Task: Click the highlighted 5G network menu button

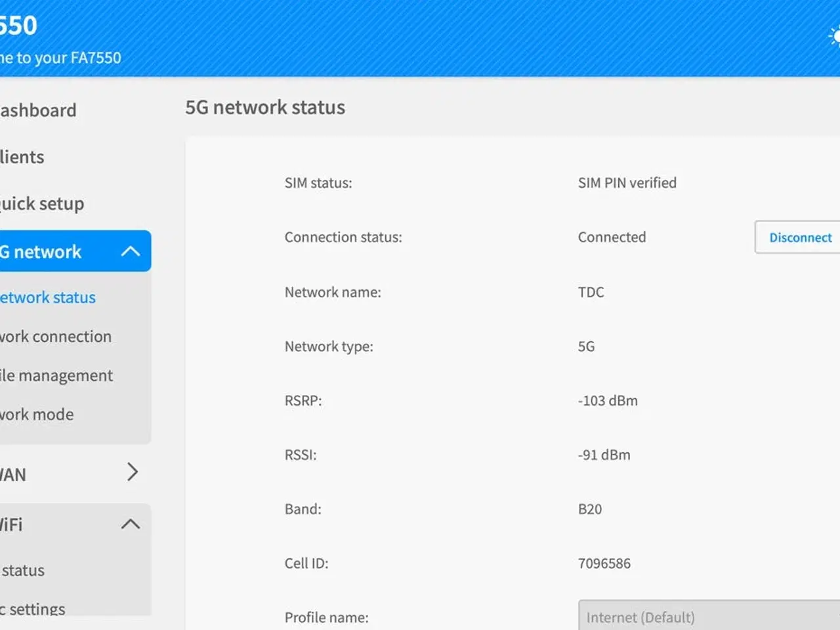Action: 41,251
